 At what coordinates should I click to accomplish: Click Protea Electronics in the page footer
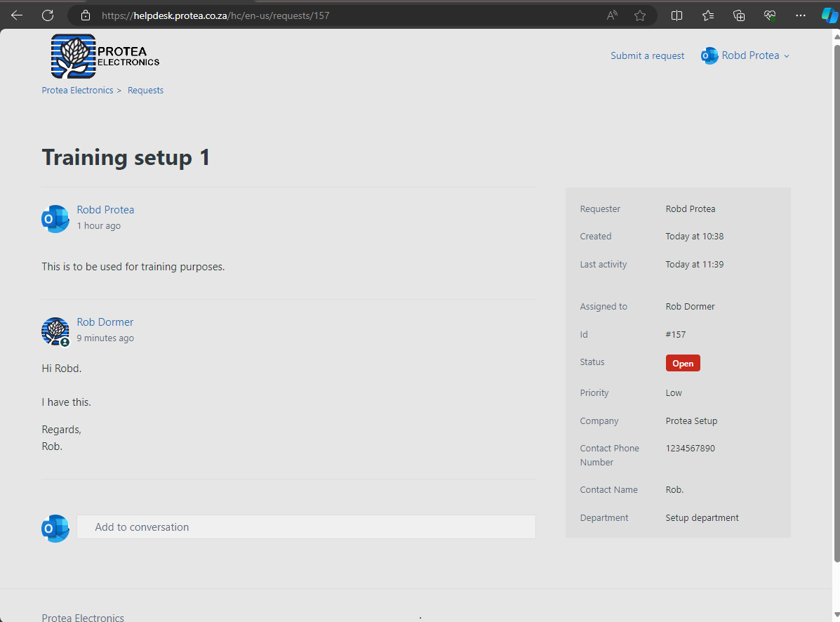coord(82,617)
